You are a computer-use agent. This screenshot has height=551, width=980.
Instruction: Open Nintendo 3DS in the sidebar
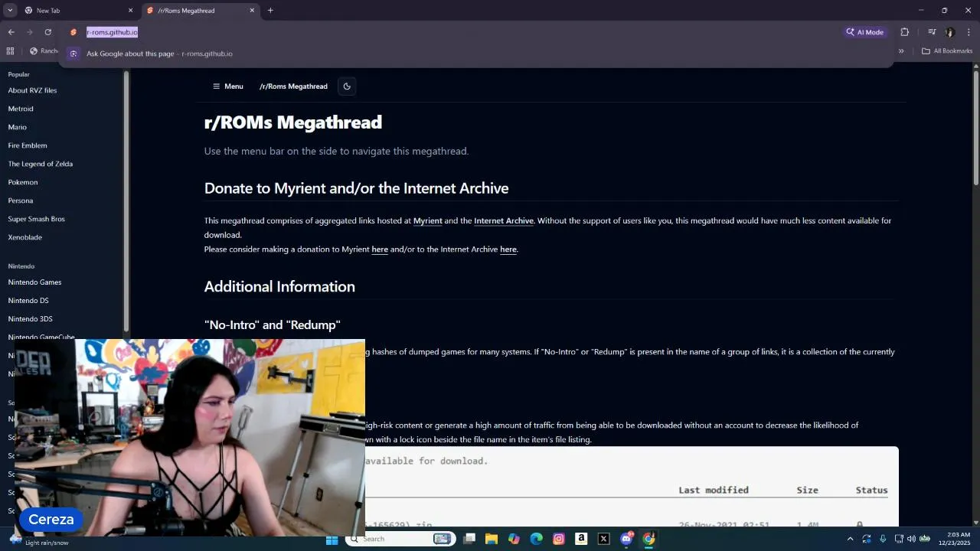pyautogui.click(x=31, y=319)
